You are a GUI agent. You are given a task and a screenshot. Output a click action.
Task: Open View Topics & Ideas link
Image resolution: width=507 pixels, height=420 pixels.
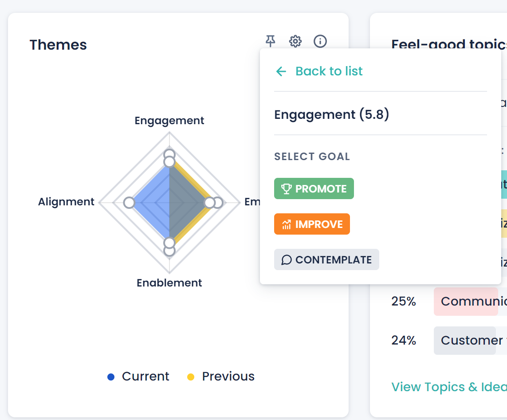pyautogui.click(x=449, y=387)
